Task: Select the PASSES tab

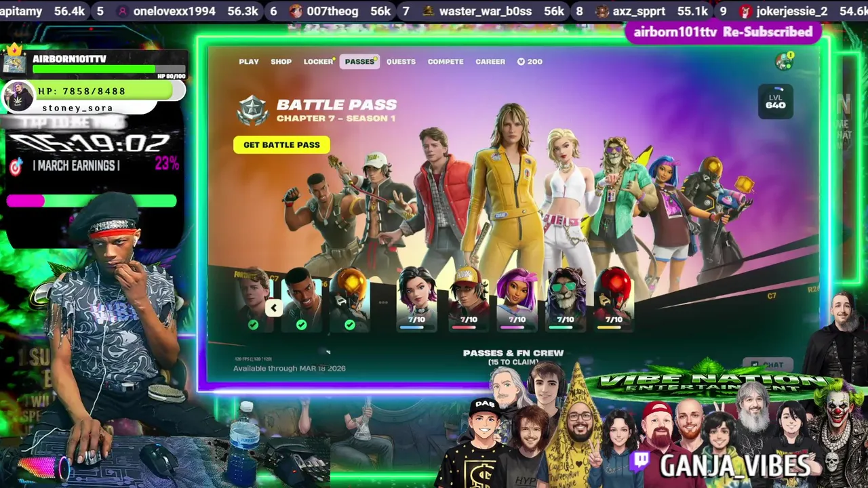Action: [359, 62]
